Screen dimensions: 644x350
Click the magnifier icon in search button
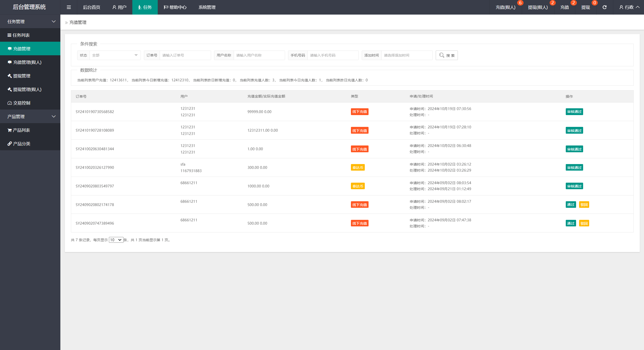(x=441, y=55)
